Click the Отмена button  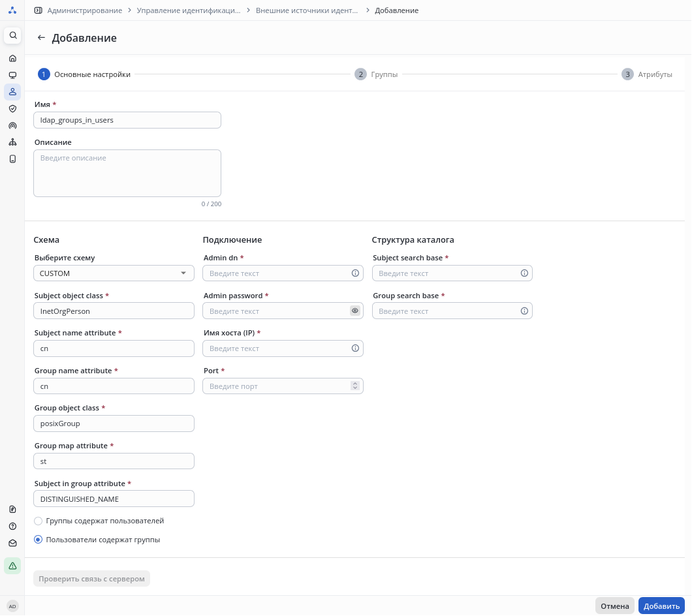pos(614,606)
